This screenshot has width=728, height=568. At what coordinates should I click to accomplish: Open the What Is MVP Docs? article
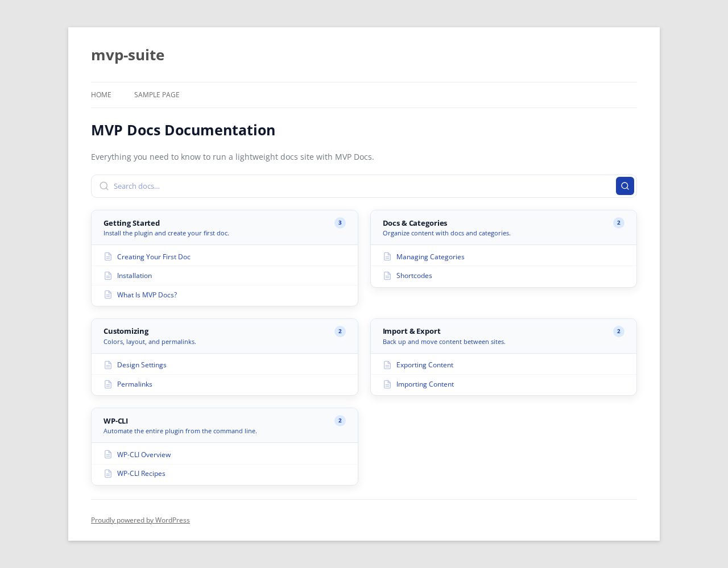click(x=147, y=295)
